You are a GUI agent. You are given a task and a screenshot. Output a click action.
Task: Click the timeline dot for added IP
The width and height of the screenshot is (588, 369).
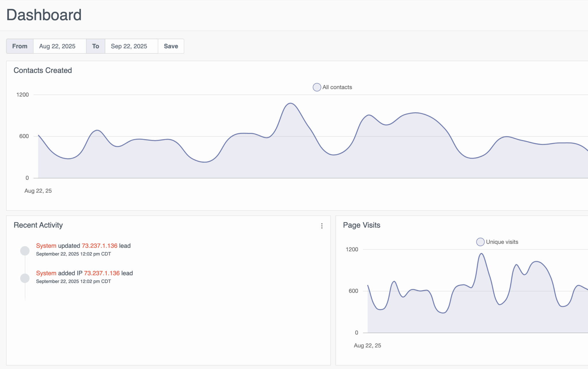(25, 278)
